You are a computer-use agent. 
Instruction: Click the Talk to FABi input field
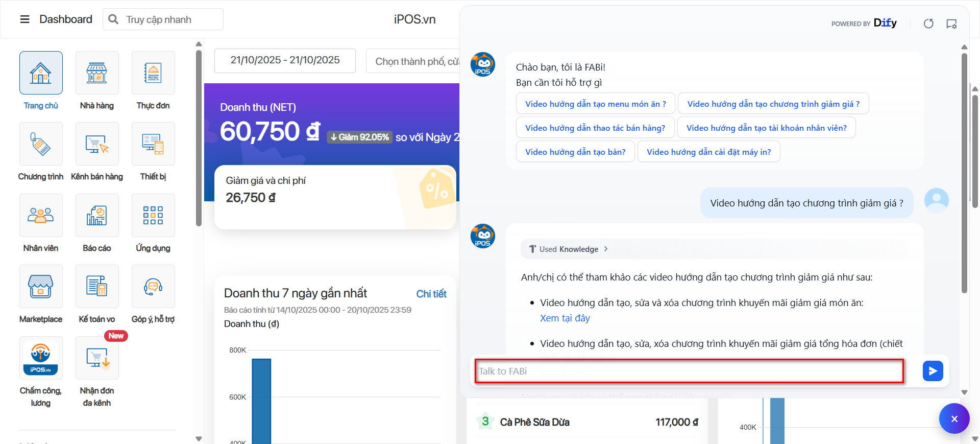coord(689,371)
